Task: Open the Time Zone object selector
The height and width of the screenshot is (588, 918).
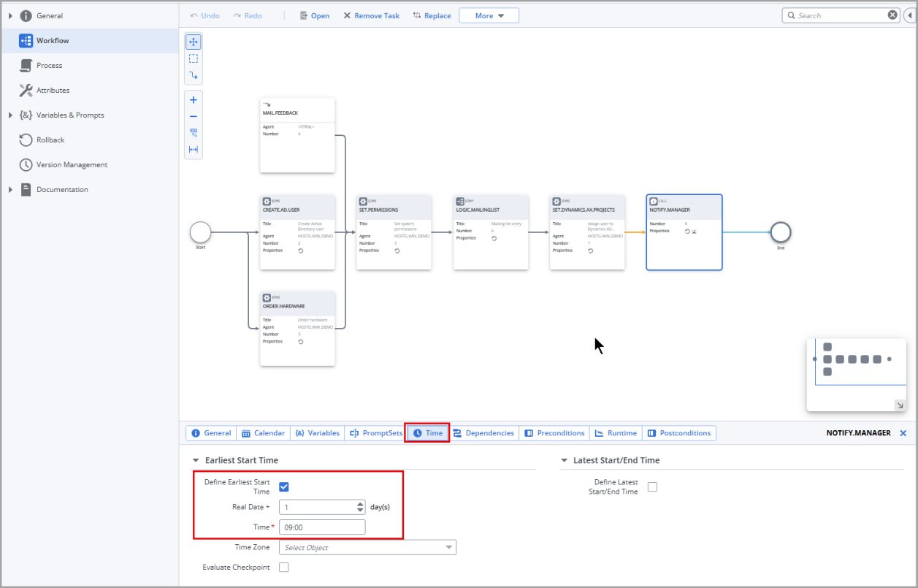Action: (x=367, y=546)
